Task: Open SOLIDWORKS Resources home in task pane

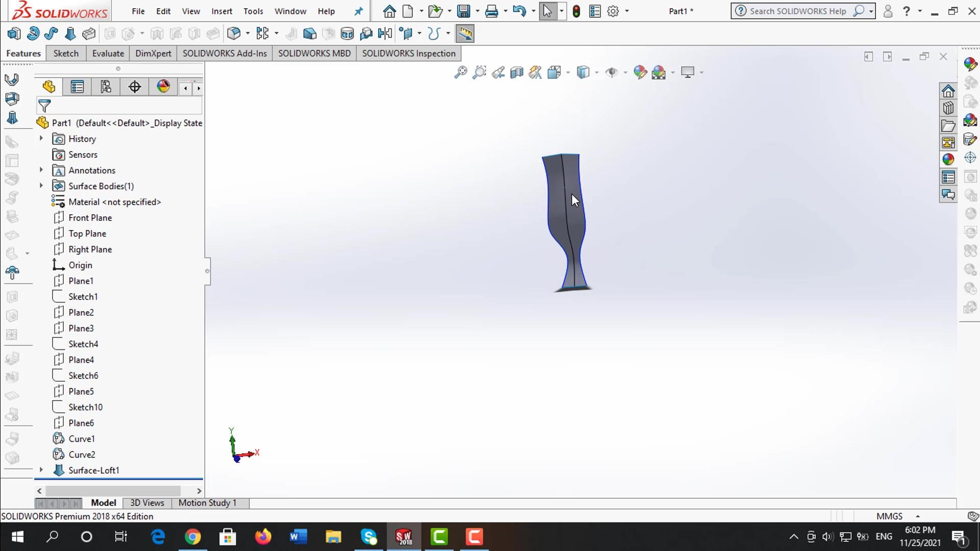Action: pyautogui.click(x=948, y=91)
